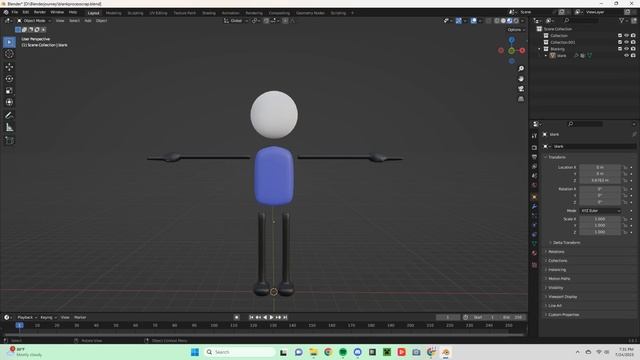Select the Measure tool
The height and width of the screenshot is (360, 640).
tap(9, 128)
